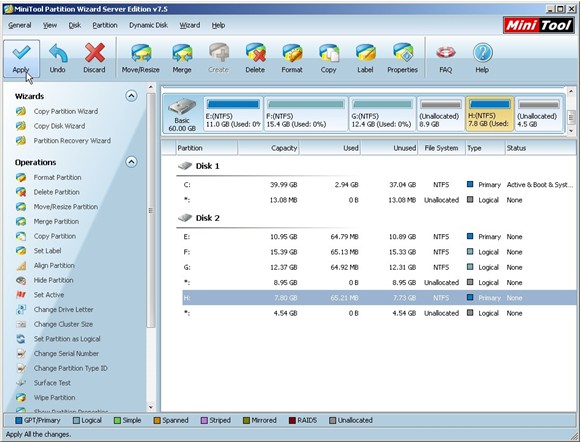Select the G: partition row
The width and height of the screenshot is (581, 443).
pos(379,267)
